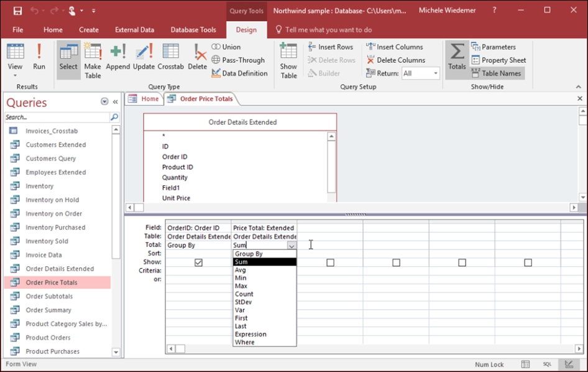Open the File menu
Viewport: 588px width, 372px height.
pos(17,30)
